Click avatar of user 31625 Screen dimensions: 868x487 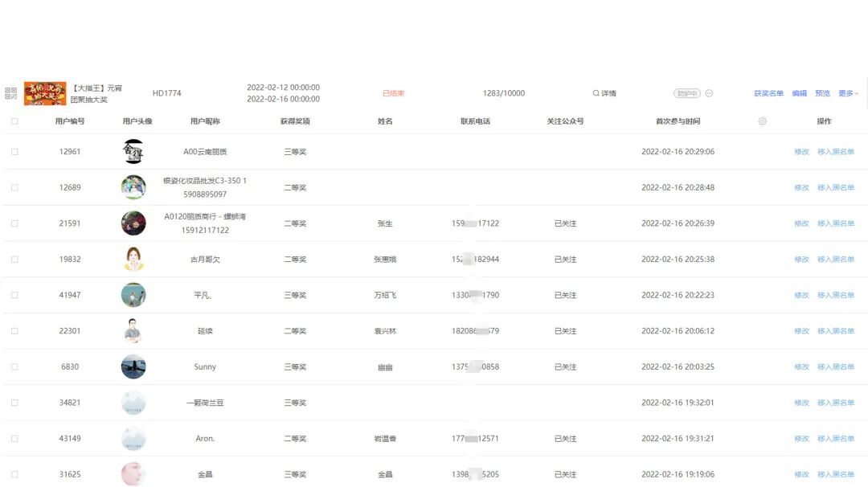133,474
